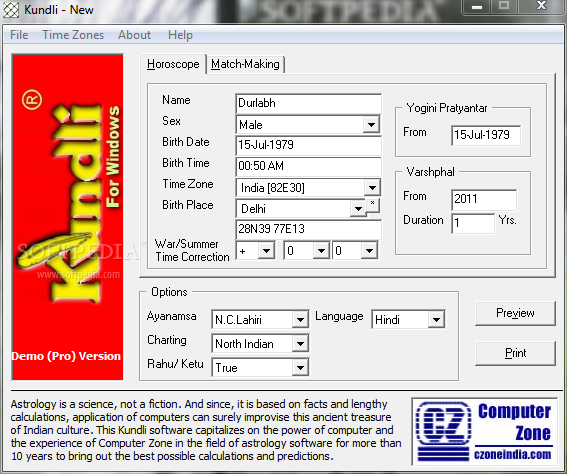Click the Yrs. label next to Duration
Screen dimensions: 567x474
507,220
